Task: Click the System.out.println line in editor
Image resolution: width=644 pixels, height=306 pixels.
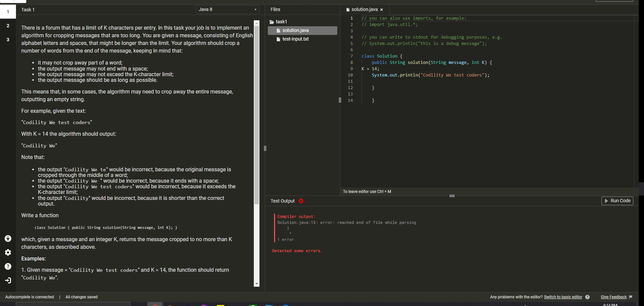Action: click(x=430, y=75)
